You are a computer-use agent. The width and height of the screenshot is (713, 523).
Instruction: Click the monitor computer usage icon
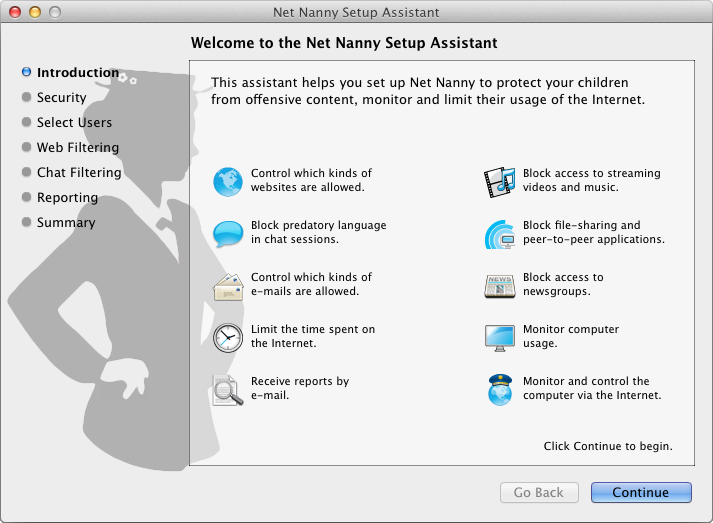tap(500, 338)
